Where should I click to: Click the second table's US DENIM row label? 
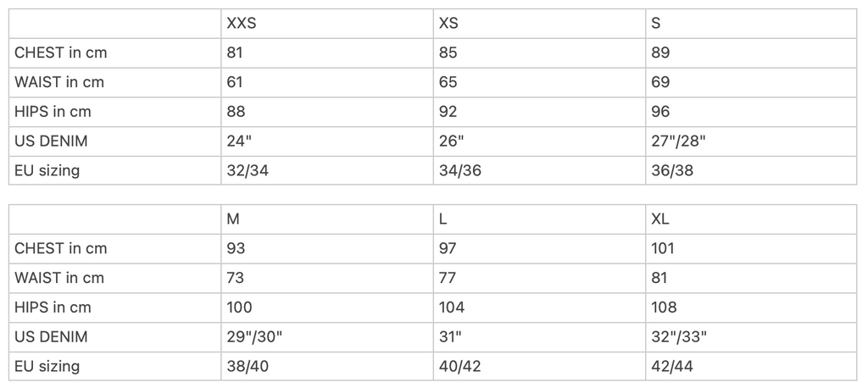coord(51,336)
